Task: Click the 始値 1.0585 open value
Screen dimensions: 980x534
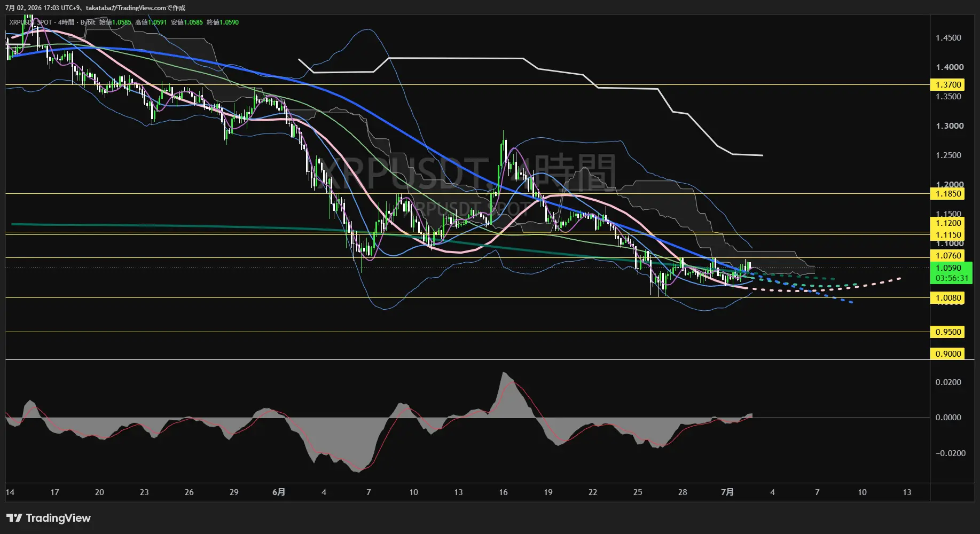Action: (x=115, y=22)
